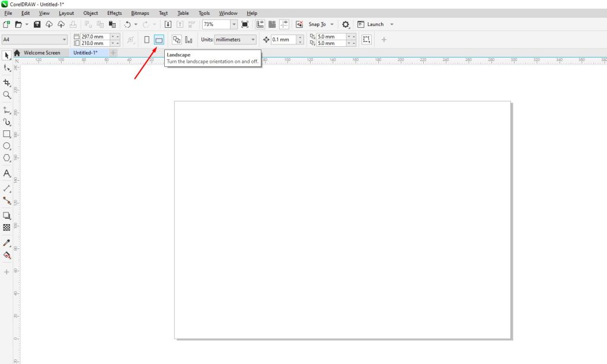Switch to the Welcome Screen tab

click(41, 53)
